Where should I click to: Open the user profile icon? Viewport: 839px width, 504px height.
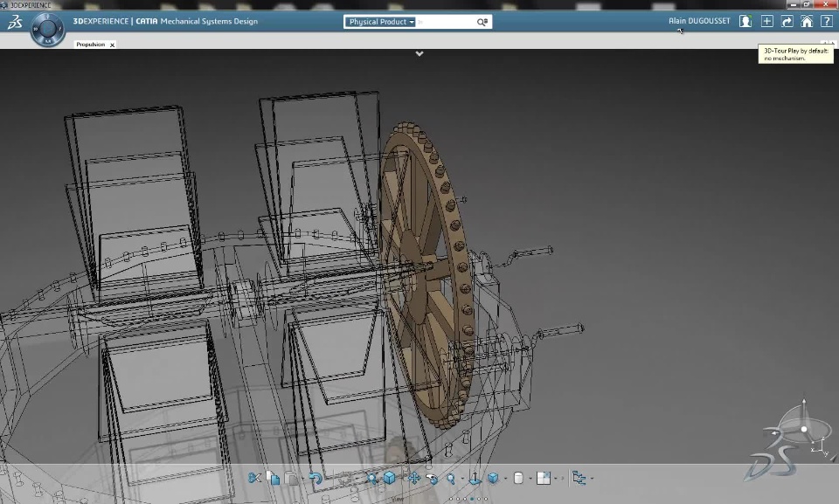(745, 21)
